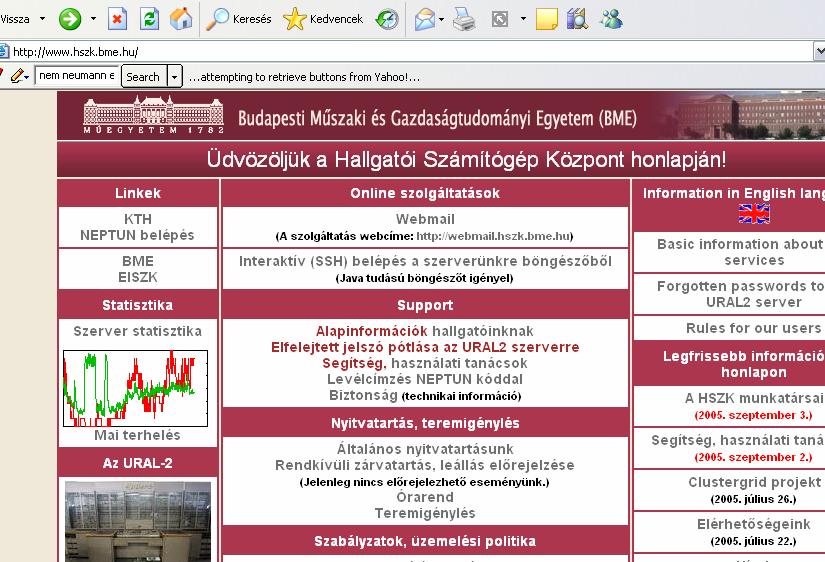
Task: Click the green Forward arrow button
Action: click(69, 19)
